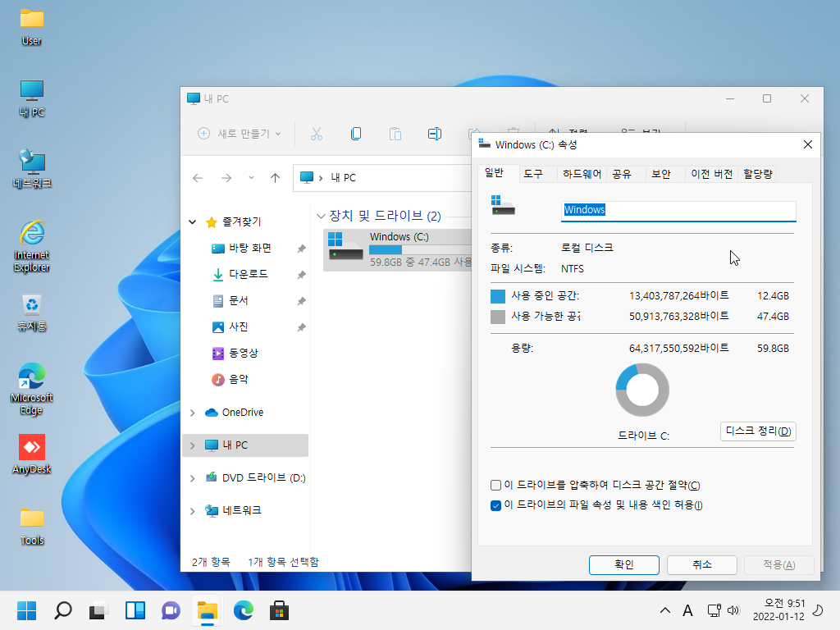840x630 pixels.
Task: Click the 확인 button
Action: pyautogui.click(x=623, y=564)
